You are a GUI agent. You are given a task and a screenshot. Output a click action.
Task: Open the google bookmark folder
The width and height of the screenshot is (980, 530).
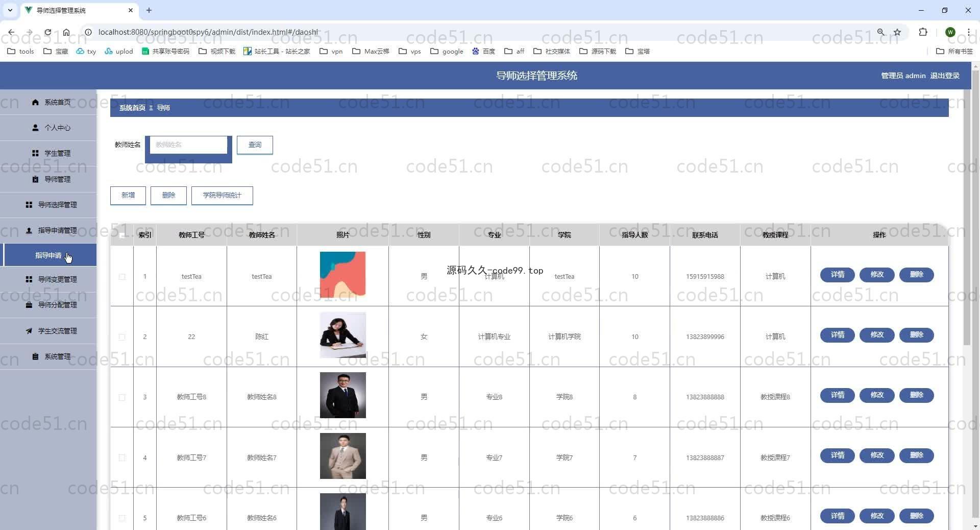point(447,51)
